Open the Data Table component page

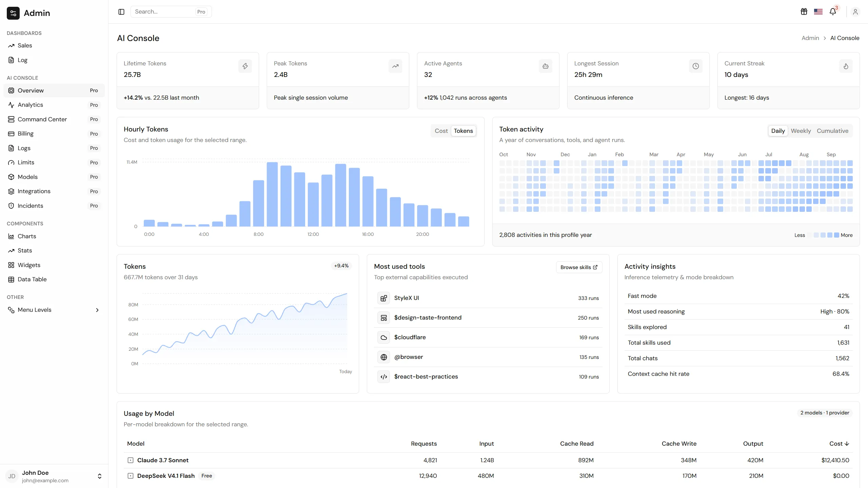pyautogui.click(x=54, y=279)
